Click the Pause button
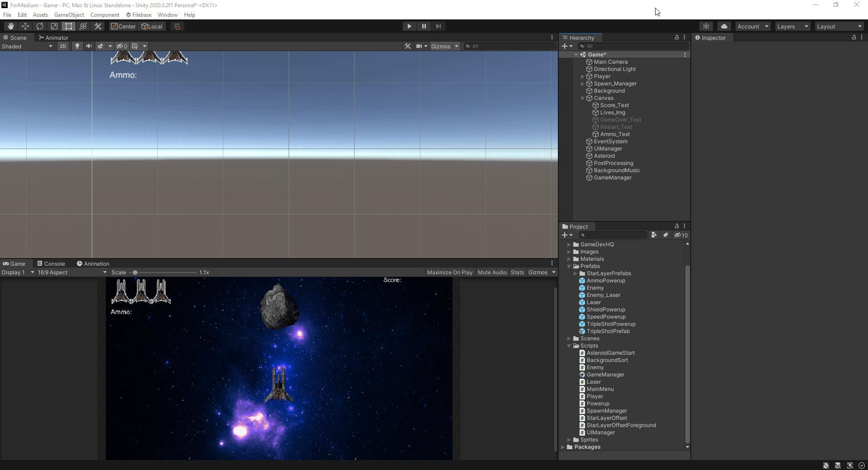Viewport: 868px width, 470px height. (424, 26)
